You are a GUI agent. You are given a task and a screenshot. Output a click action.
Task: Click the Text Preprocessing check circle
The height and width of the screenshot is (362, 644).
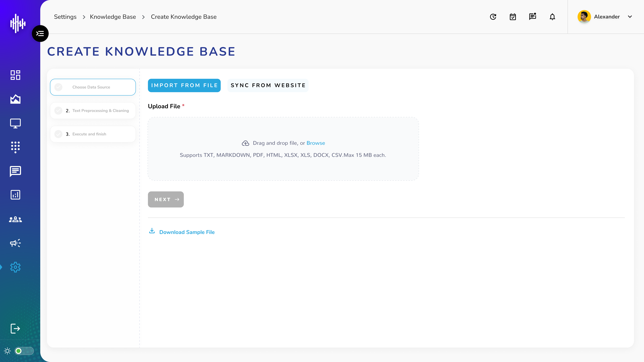click(x=58, y=111)
